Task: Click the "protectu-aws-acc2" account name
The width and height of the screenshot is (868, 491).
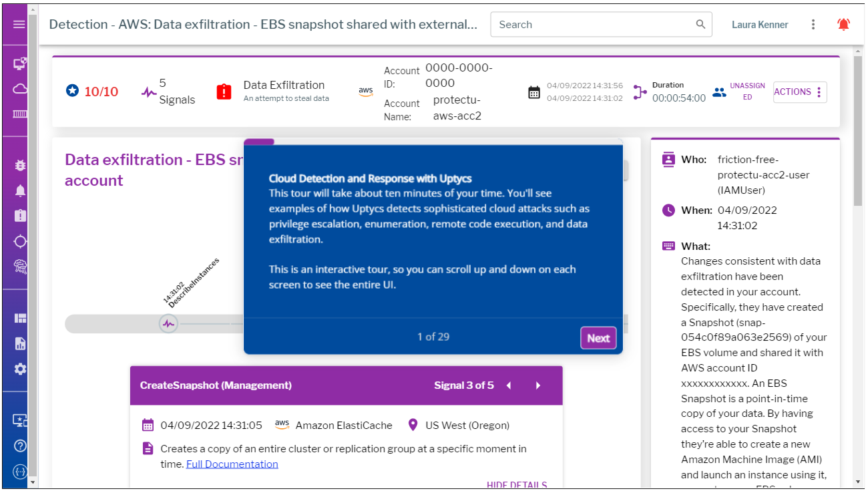Action: tap(457, 108)
